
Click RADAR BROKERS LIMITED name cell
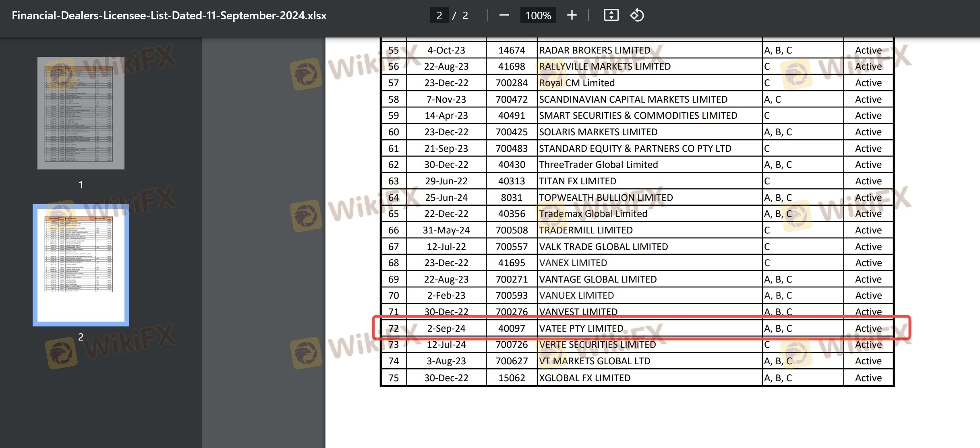click(595, 50)
